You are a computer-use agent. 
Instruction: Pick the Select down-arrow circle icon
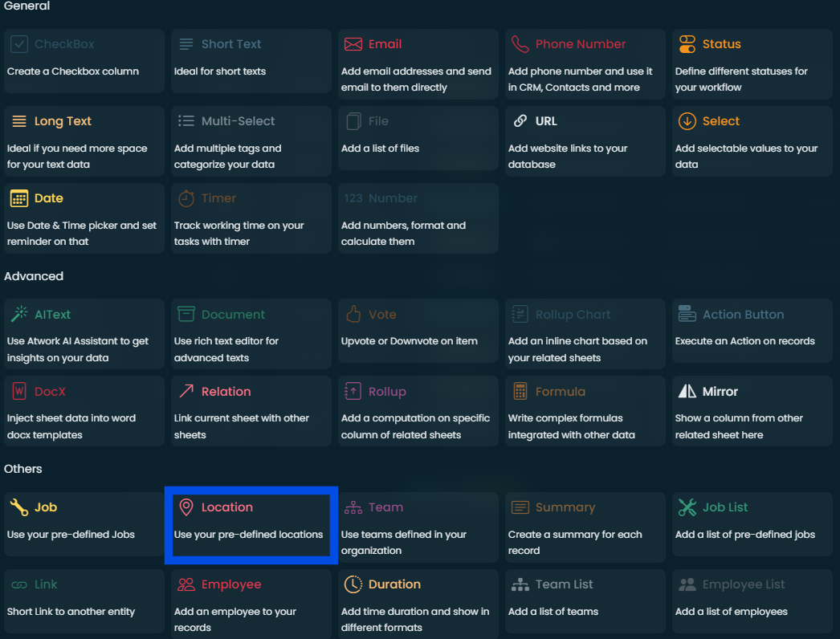[687, 121]
